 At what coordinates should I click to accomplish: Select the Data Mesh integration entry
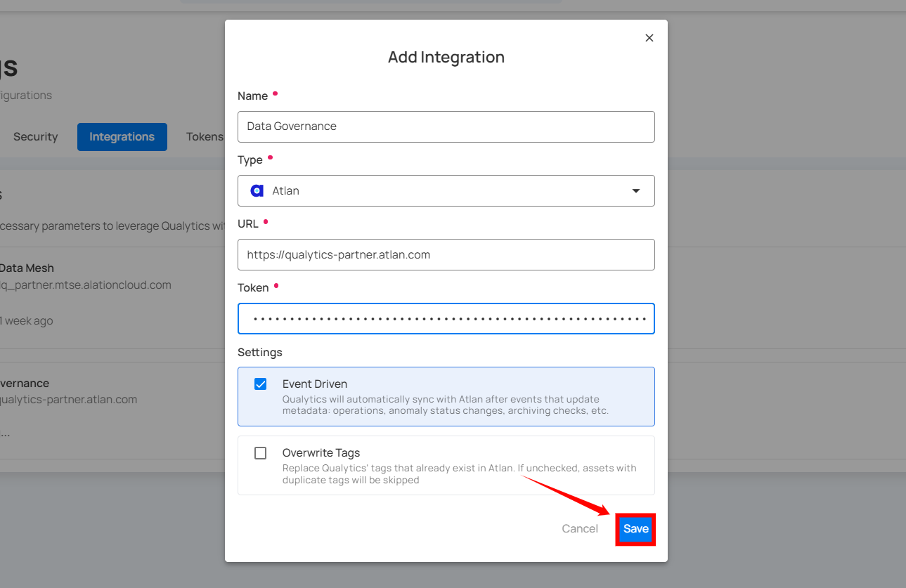click(x=27, y=268)
